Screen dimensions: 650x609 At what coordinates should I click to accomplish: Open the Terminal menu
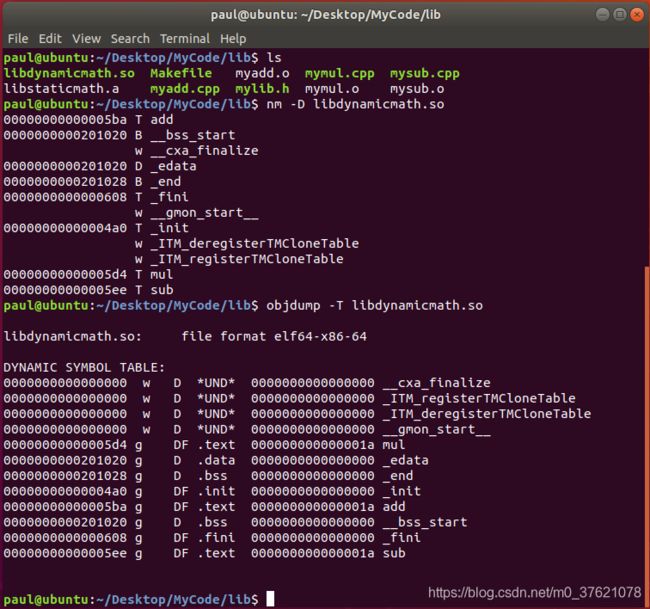[x=185, y=39]
